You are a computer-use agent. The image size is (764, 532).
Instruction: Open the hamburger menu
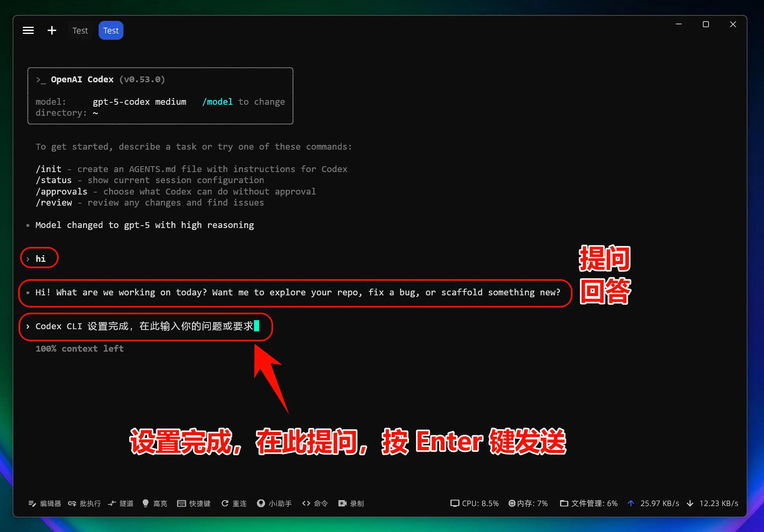click(x=28, y=30)
